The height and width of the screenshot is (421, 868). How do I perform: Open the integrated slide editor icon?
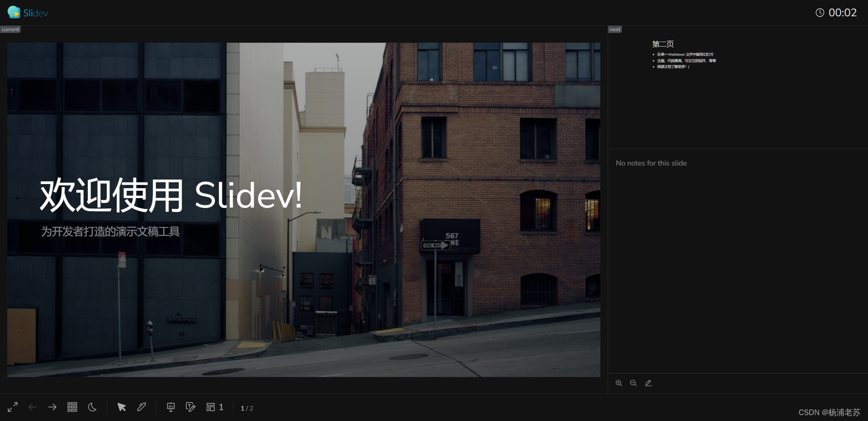tap(191, 407)
